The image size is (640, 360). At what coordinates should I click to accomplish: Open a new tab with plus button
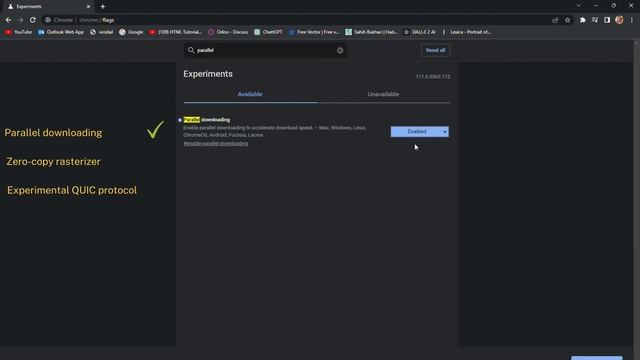pos(103,7)
